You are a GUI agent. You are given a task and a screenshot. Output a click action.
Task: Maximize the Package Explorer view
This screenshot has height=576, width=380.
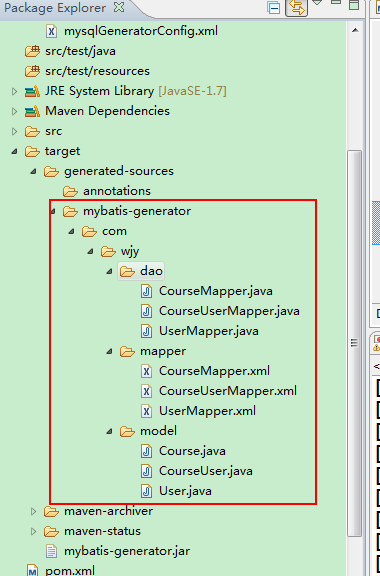(354, 4)
